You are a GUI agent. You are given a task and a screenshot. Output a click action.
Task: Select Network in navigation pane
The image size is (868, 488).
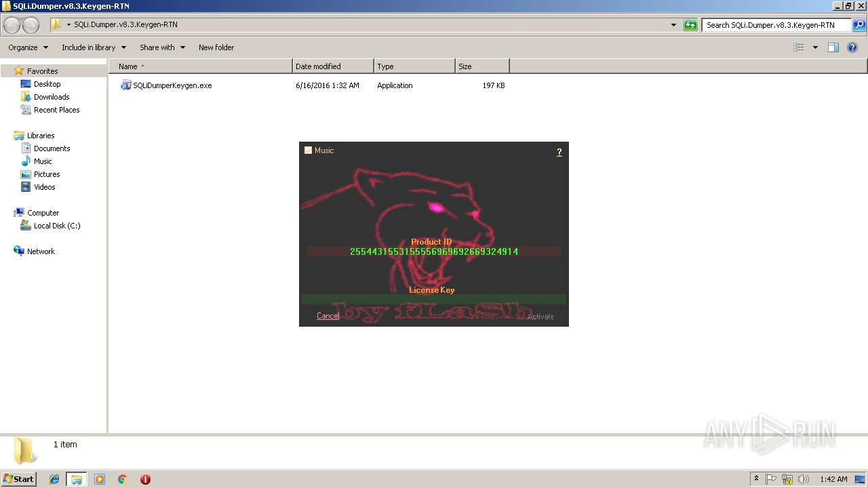coord(41,251)
